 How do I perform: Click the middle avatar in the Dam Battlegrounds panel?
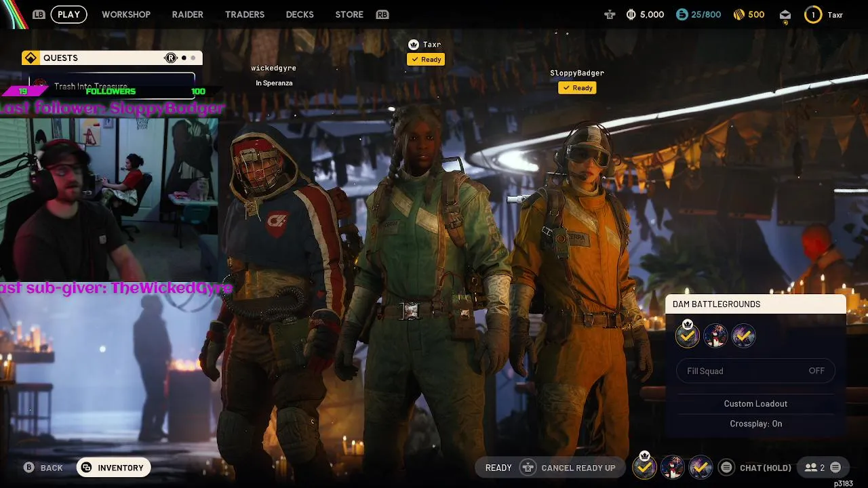click(715, 335)
